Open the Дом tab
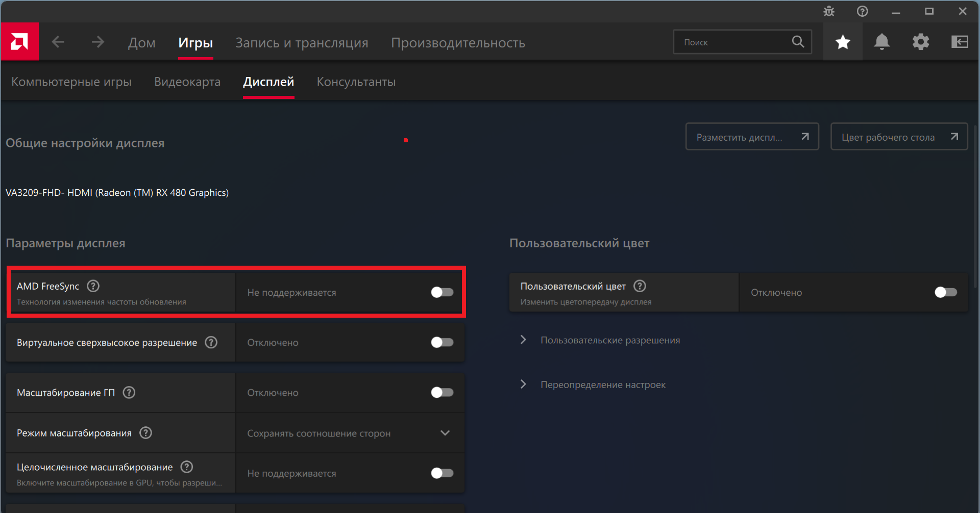This screenshot has height=513, width=980. [x=141, y=43]
